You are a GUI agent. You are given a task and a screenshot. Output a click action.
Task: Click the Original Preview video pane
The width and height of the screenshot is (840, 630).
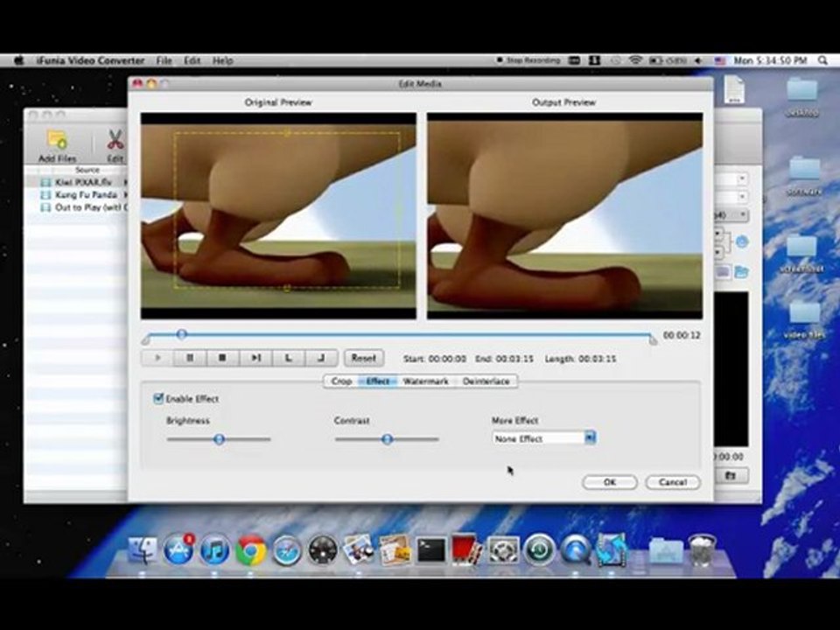click(x=278, y=216)
